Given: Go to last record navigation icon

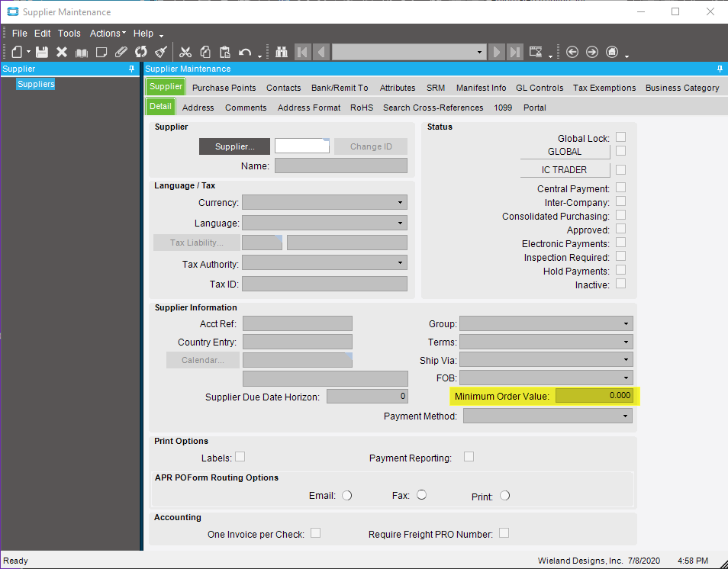Looking at the screenshot, I should [x=515, y=52].
